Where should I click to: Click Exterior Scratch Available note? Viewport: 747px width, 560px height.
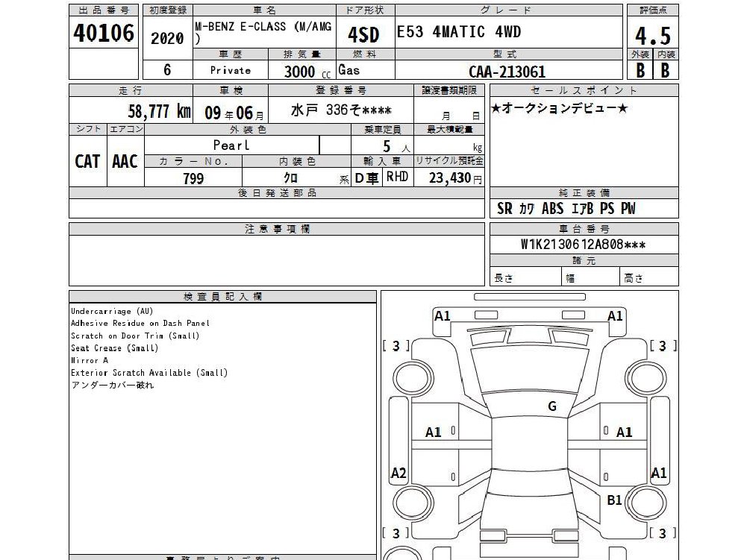tap(149, 373)
